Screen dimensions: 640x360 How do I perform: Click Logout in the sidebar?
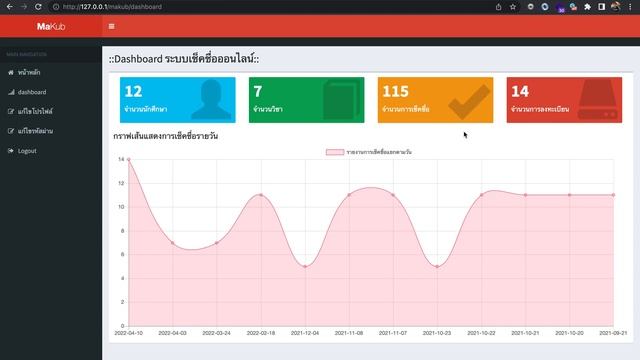[51, 151]
